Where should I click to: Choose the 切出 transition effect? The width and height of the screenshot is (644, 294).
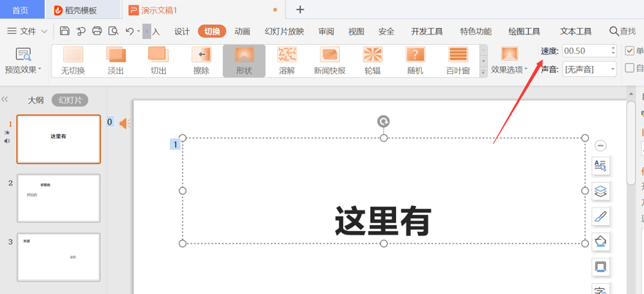(x=158, y=61)
